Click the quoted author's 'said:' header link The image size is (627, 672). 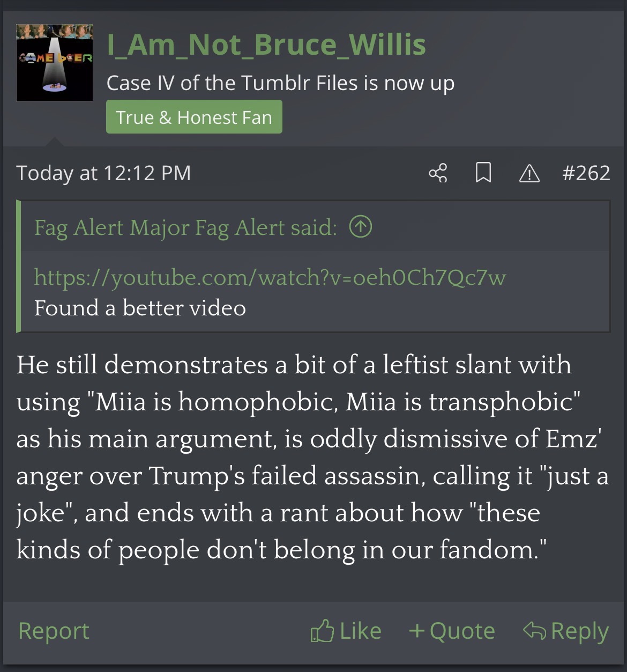185,227
